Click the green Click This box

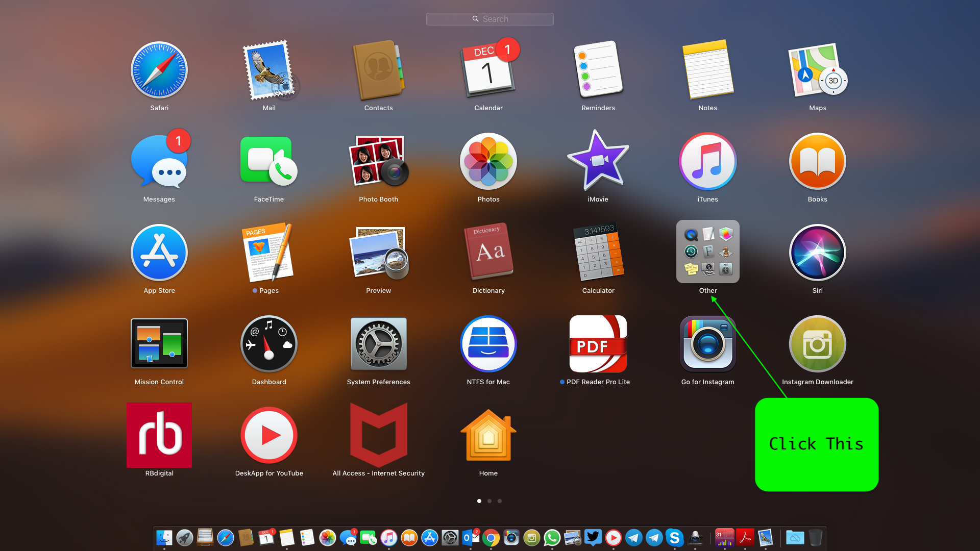click(817, 444)
